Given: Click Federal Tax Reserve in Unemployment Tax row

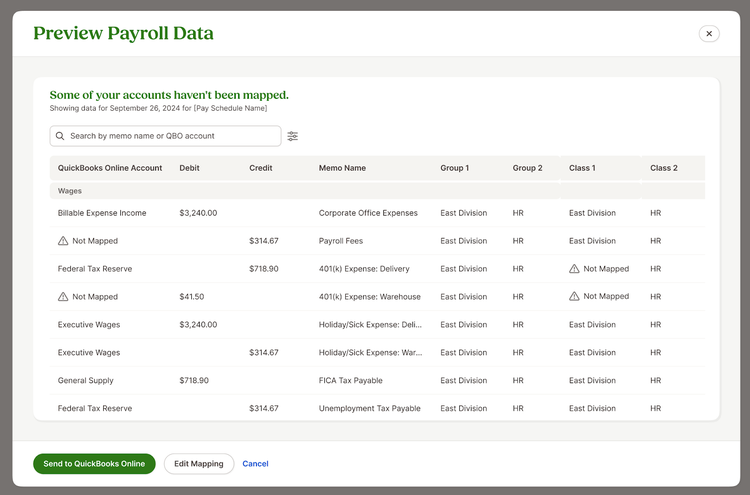Looking at the screenshot, I should [x=95, y=408].
